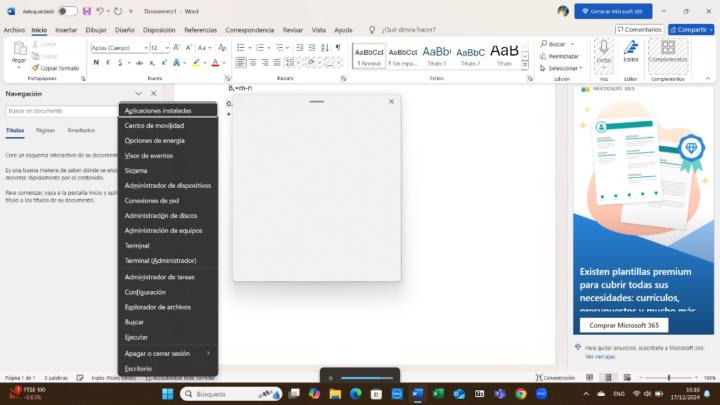720x405 pixels.
Task: Click the Bold (N) formatting icon
Action: (x=96, y=62)
